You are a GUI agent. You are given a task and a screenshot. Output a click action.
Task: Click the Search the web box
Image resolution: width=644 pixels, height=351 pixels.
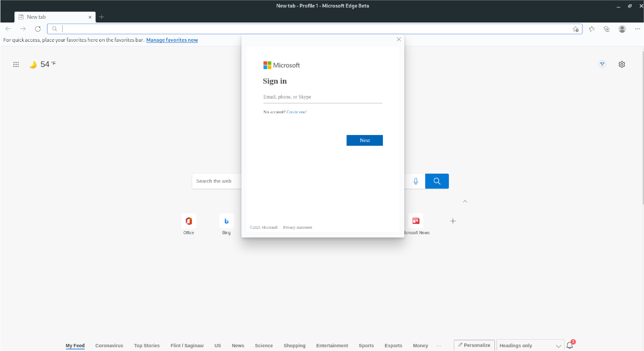(216, 181)
